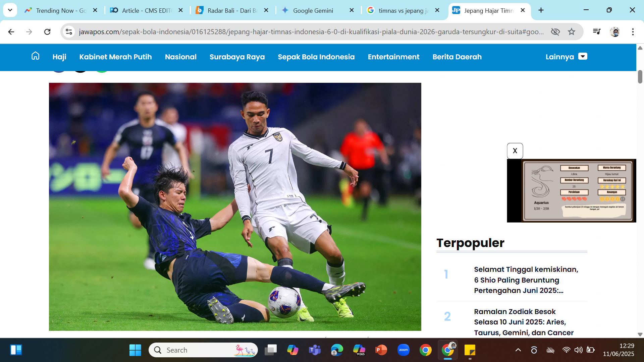
Task: Go back to the previous page
Action: [x=11, y=32]
